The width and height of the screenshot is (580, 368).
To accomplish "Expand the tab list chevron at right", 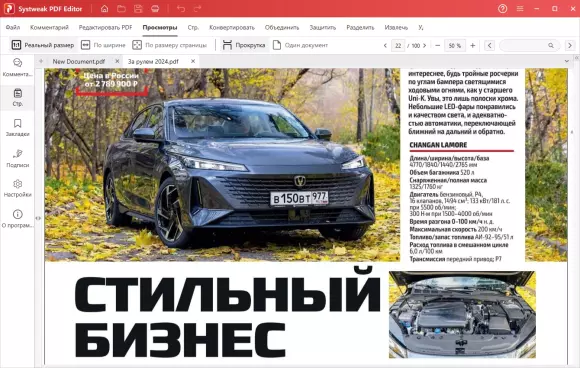I will (x=566, y=61).
